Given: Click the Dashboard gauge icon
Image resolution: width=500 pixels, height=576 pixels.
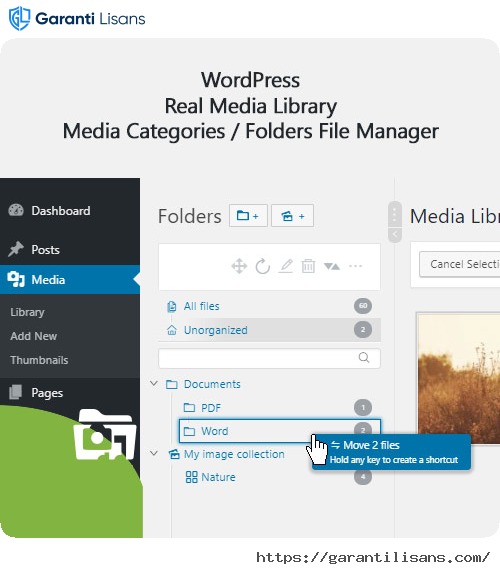Looking at the screenshot, I should click(x=16, y=210).
